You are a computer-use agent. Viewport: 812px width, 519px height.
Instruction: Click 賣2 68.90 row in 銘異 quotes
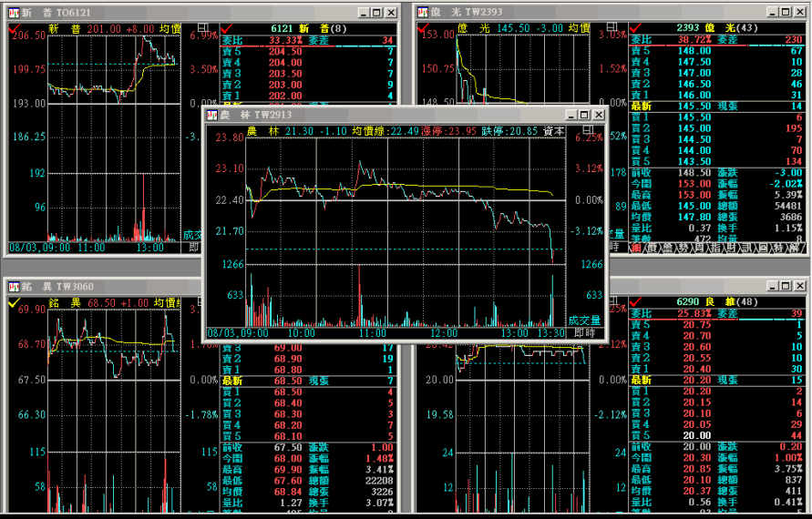pos(308,359)
